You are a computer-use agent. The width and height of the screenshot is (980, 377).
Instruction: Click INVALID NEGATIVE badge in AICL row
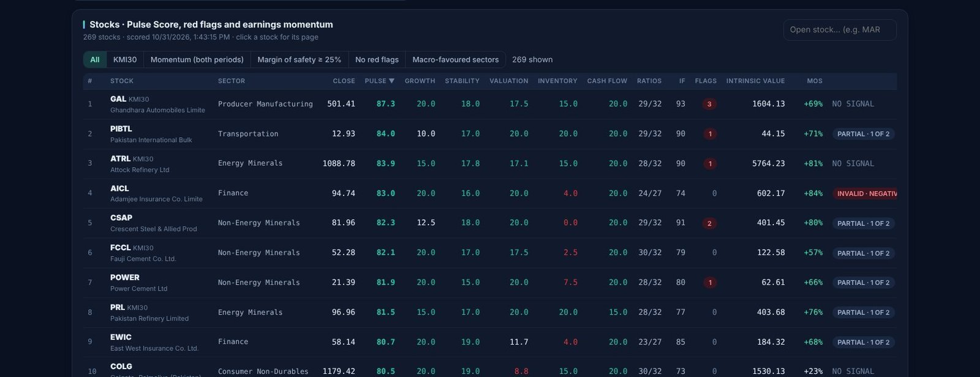864,193
